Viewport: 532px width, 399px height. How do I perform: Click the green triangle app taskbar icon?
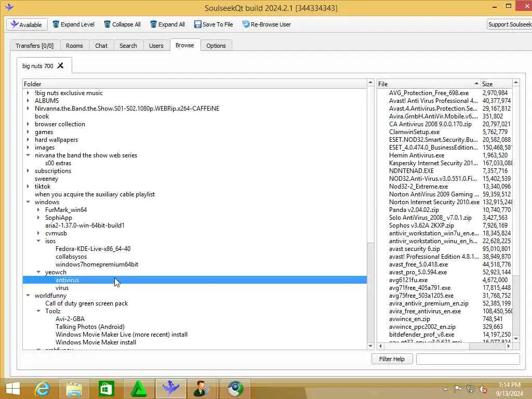tap(138, 389)
